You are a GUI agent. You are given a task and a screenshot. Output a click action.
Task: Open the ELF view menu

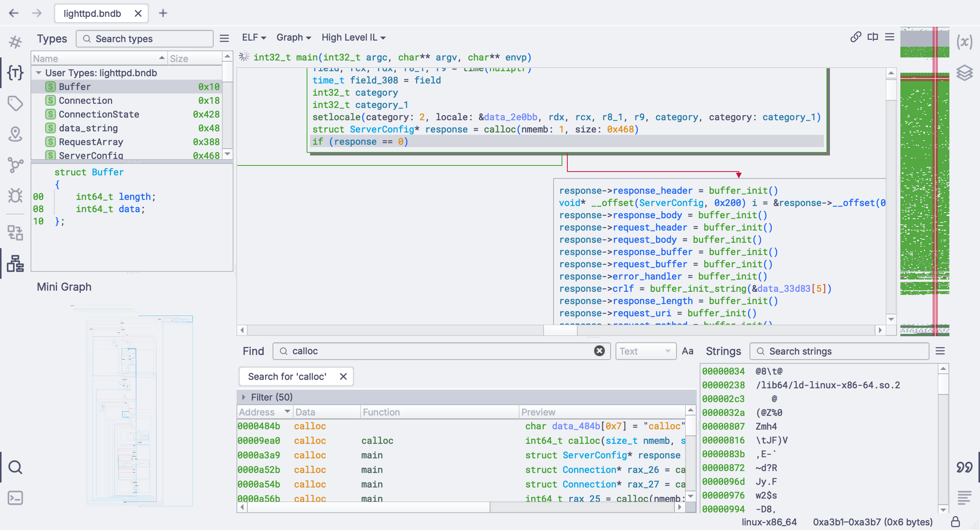pyautogui.click(x=254, y=38)
